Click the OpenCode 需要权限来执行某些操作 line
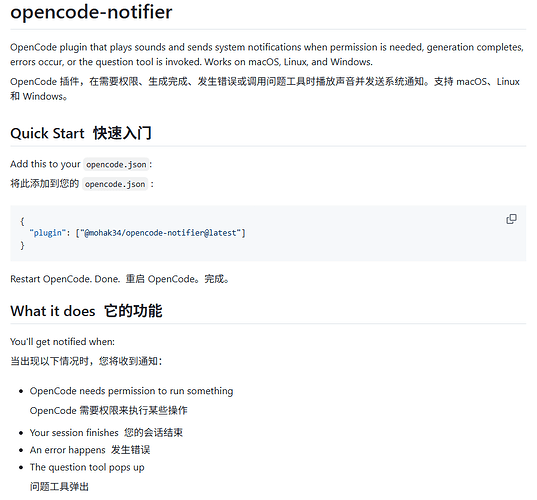537x500 pixels. coord(109,411)
